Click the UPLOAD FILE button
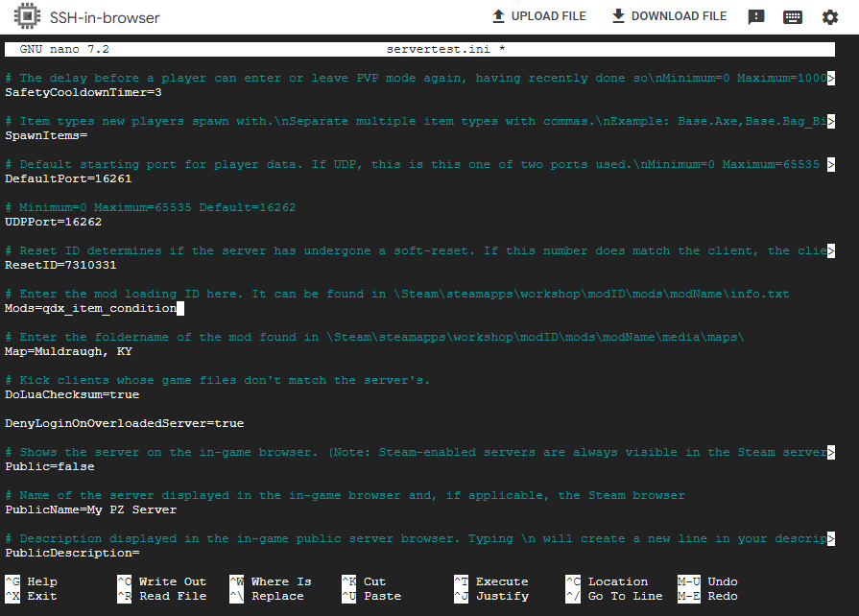Screen dimensions: 859x616 point(539,16)
